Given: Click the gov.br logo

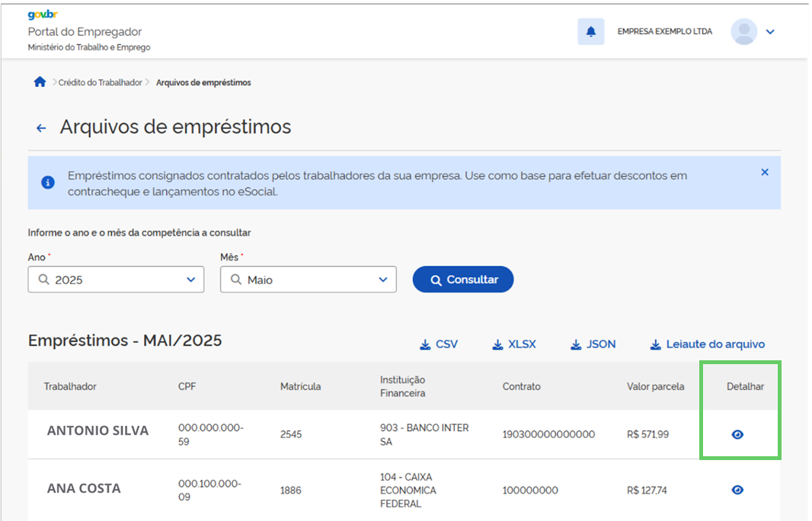Looking at the screenshot, I should [x=43, y=14].
